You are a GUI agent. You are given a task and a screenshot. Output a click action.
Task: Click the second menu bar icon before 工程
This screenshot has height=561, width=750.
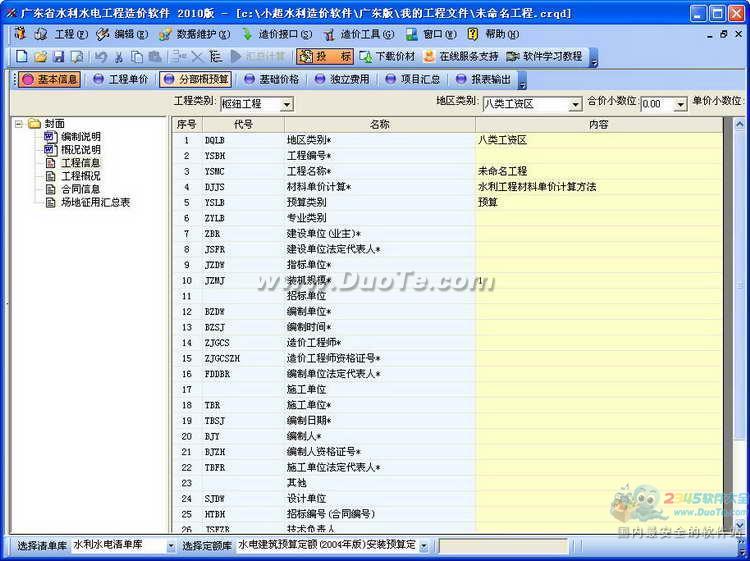41,34
